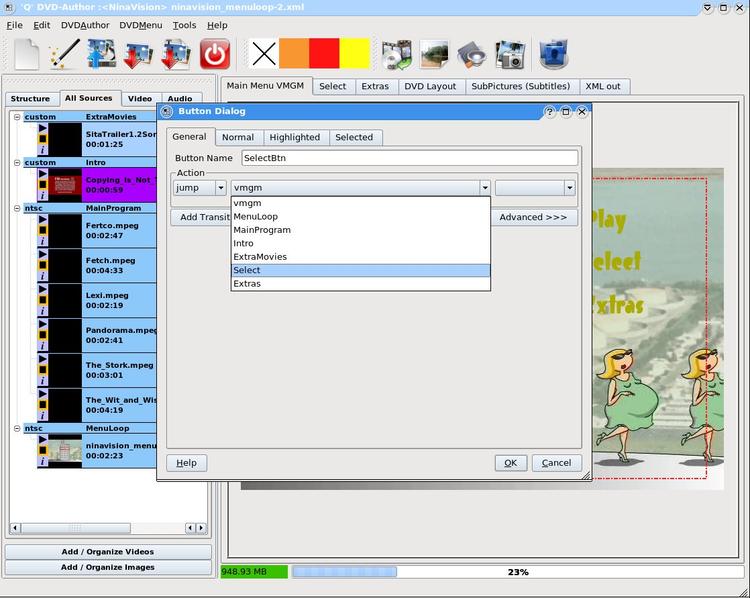Open the File menu

[x=14, y=25]
